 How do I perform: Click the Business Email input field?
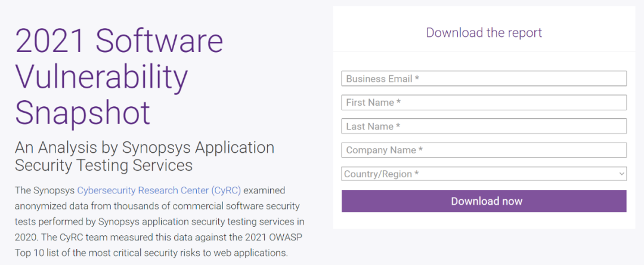coord(484,78)
